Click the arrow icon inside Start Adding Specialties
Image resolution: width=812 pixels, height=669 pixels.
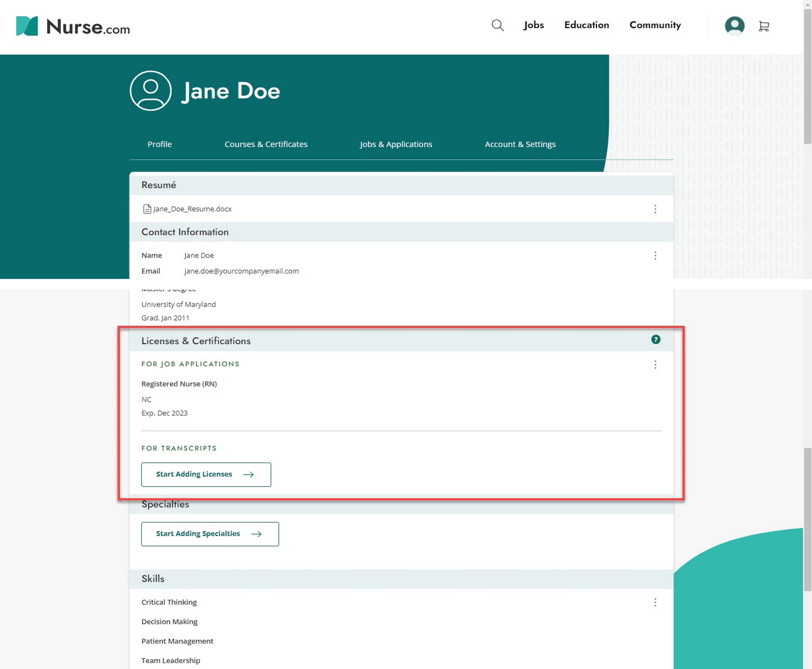tap(256, 534)
